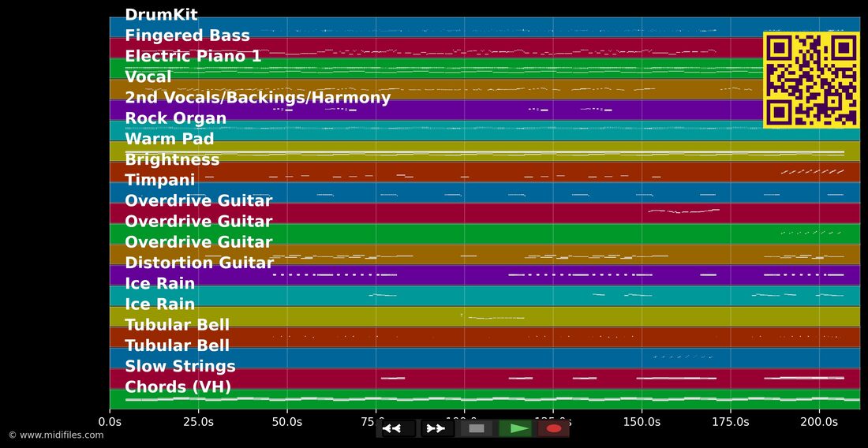Click the red record button

pyautogui.click(x=554, y=428)
